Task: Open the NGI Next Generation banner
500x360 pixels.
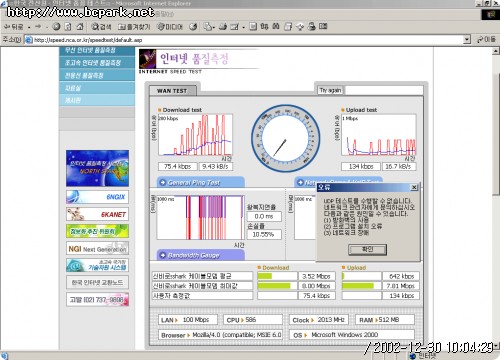Action: tap(97, 249)
